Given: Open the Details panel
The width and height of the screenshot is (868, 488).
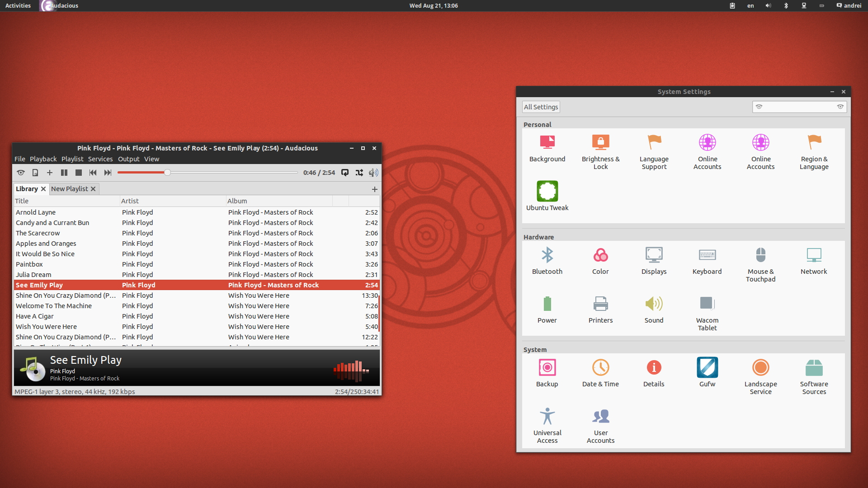Looking at the screenshot, I should coord(654,374).
